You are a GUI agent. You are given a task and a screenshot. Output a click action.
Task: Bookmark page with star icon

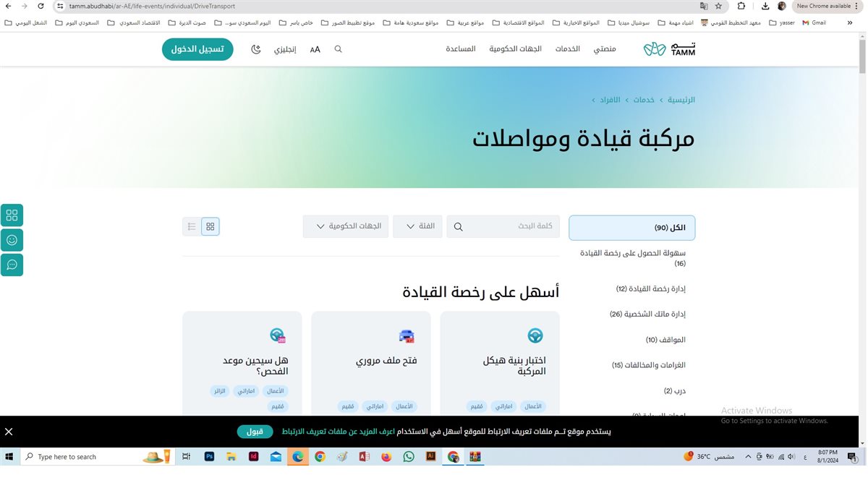718,6
